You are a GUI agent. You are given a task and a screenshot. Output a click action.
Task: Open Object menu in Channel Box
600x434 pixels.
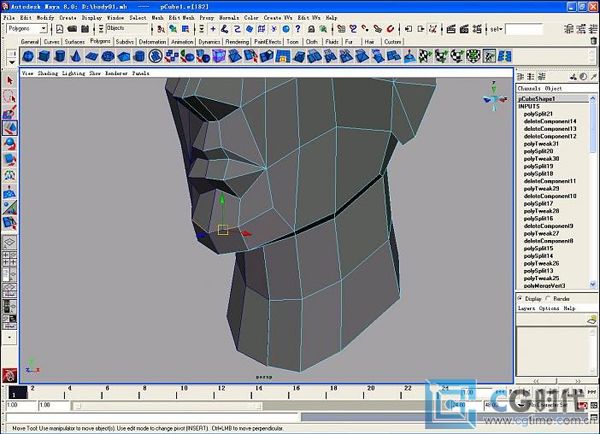click(553, 88)
